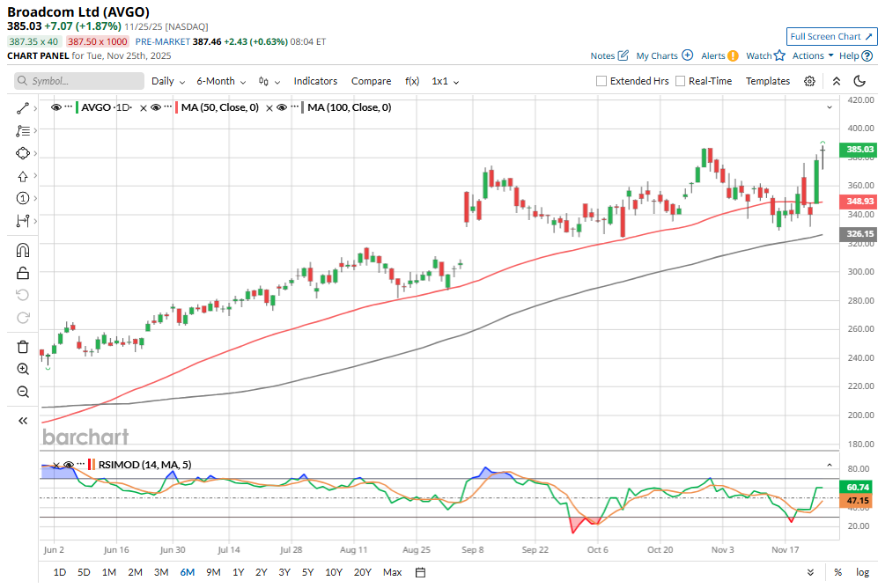
Task: Zoom in with the magnifier plus icon
Action: tap(23, 369)
